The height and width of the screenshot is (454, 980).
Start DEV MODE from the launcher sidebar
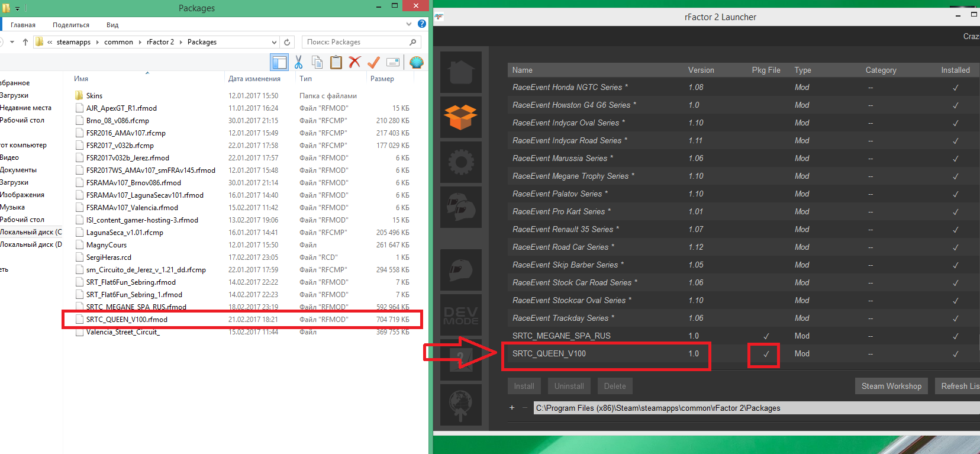(461, 315)
